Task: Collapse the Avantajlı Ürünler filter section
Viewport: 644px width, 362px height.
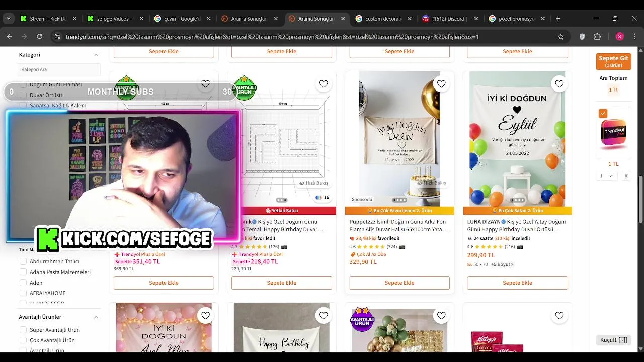Action: (96, 317)
